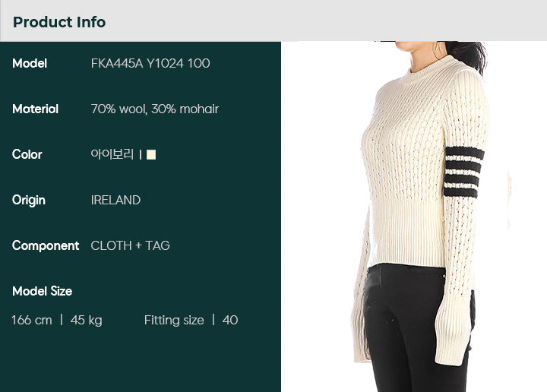Click the Origin label

29,201
